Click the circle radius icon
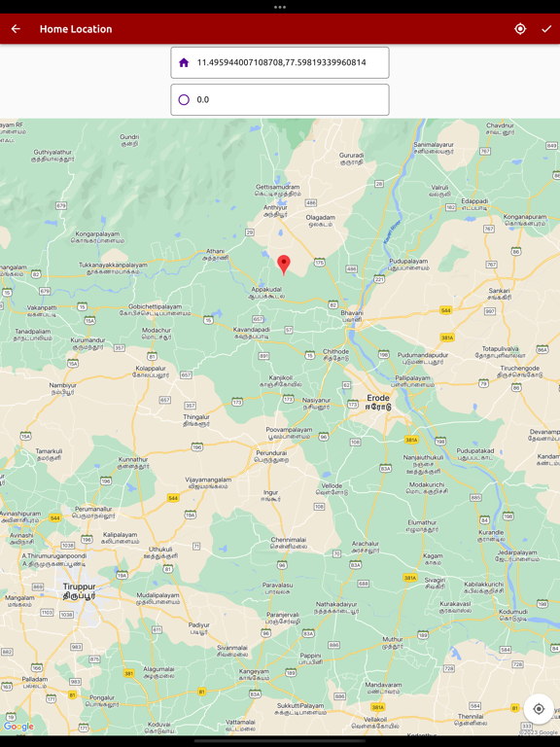 coord(184,99)
